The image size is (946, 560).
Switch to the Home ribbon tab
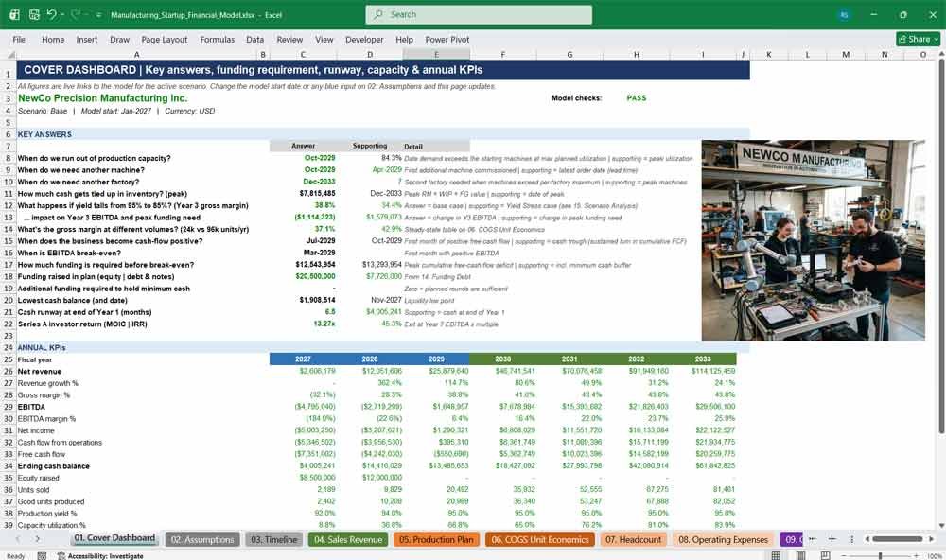click(53, 39)
